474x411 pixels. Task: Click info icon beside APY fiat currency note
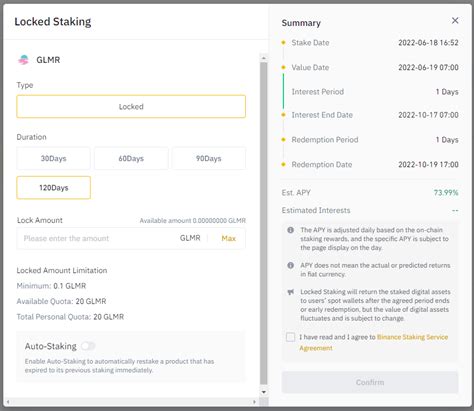291,265
